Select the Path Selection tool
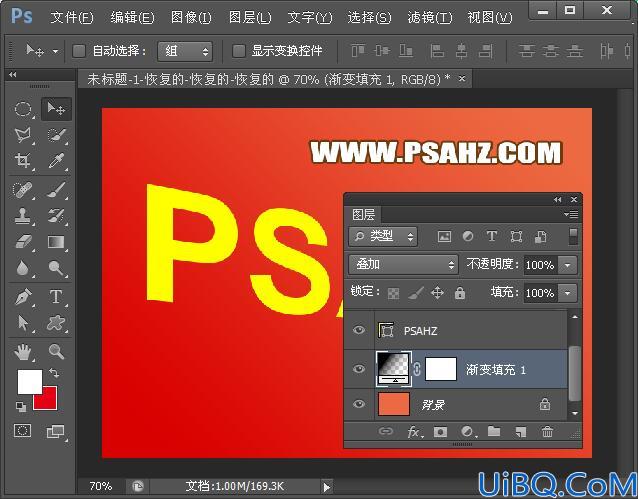This screenshot has width=638, height=499. [23, 323]
